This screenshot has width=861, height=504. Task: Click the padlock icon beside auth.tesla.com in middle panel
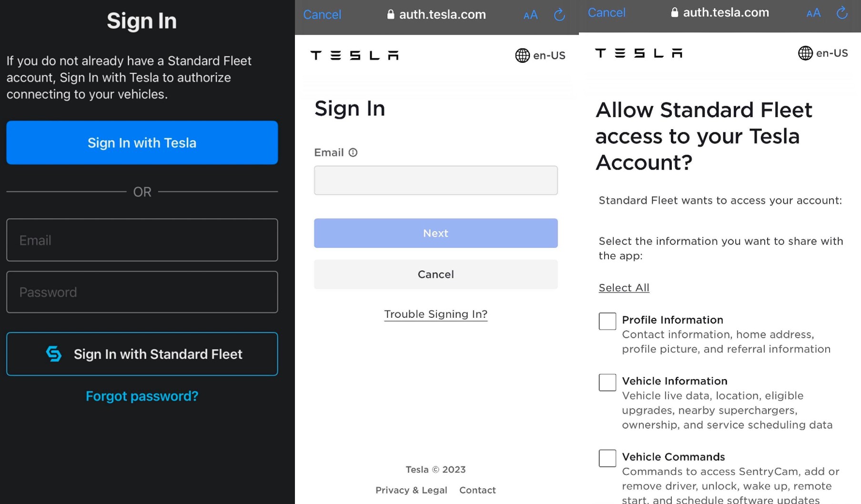click(391, 15)
